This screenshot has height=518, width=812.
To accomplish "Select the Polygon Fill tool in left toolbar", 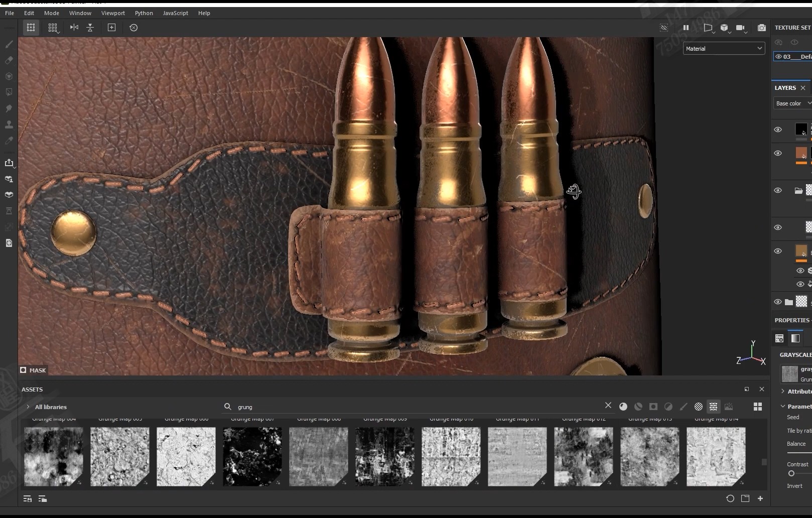I will 9,92.
